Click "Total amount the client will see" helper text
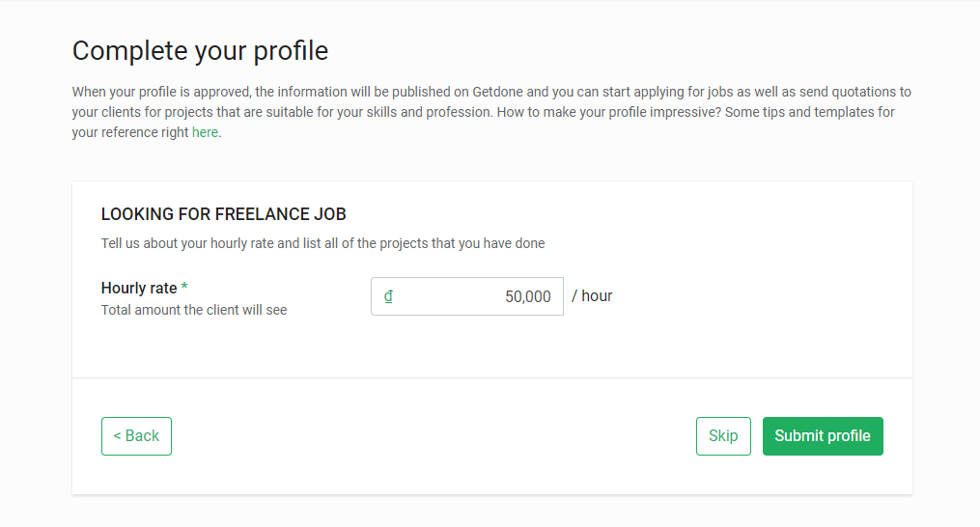 [194, 311]
